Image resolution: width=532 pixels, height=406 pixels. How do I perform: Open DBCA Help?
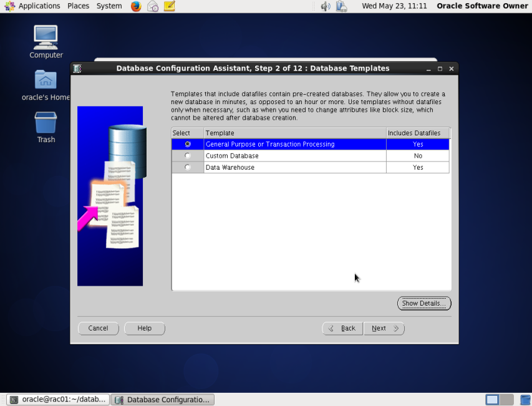(144, 328)
